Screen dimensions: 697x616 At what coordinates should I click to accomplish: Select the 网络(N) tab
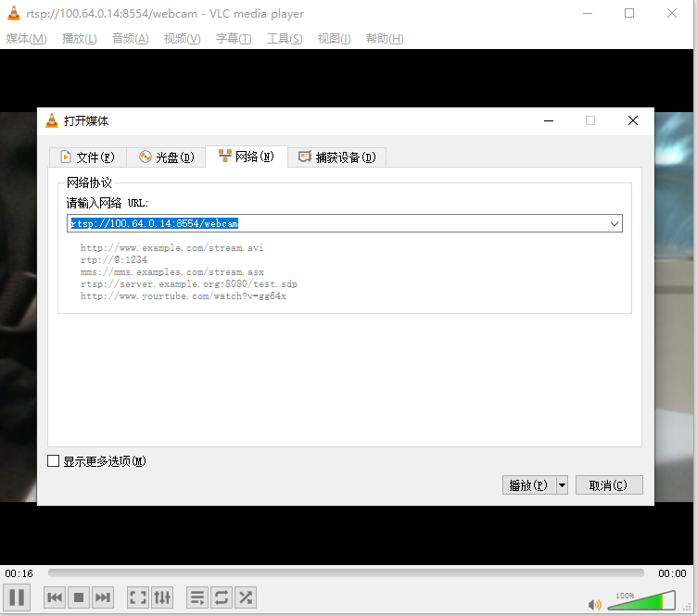[247, 157]
